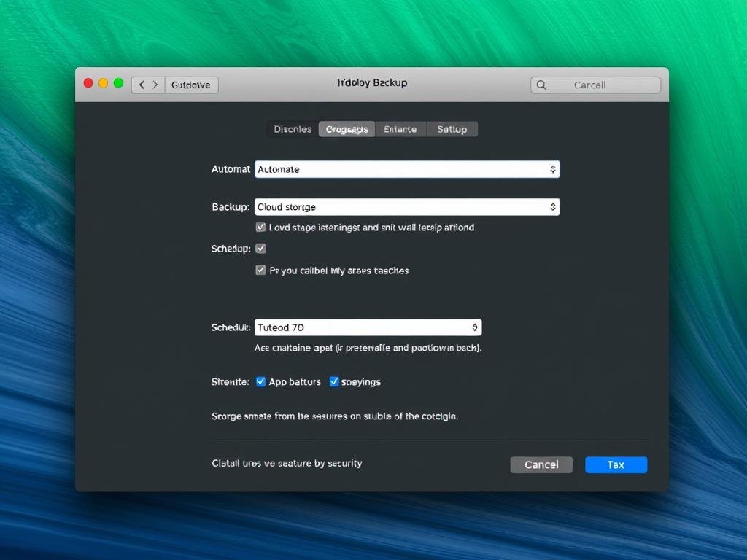Toggle the App batturs checkbox
This screenshot has height=560, width=747.
(260, 381)
